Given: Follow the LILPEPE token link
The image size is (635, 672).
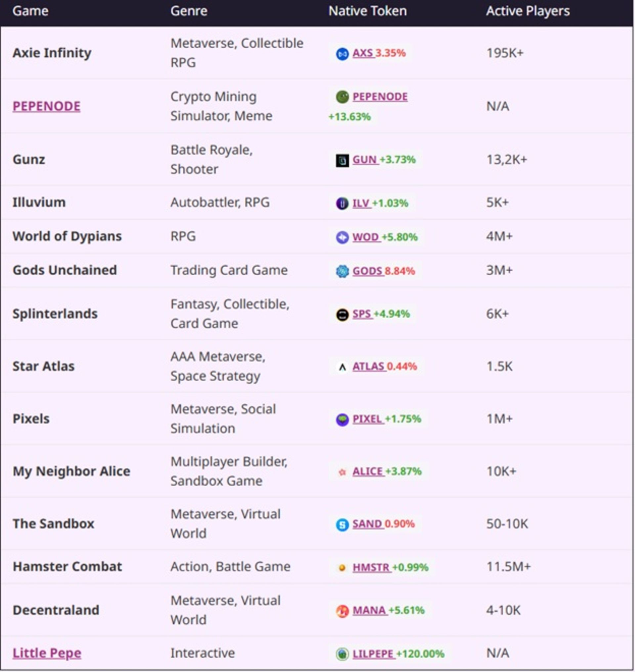Looking at the screenshot, I should point(373,654).
